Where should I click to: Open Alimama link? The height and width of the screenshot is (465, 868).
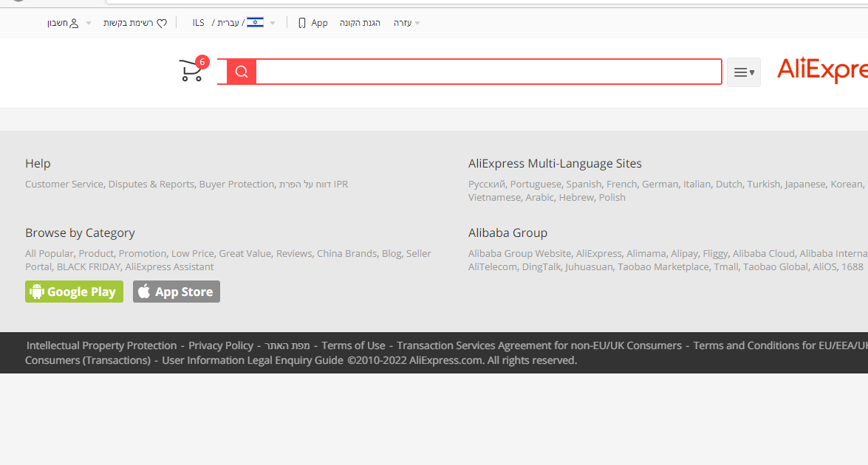pos(646,253)
